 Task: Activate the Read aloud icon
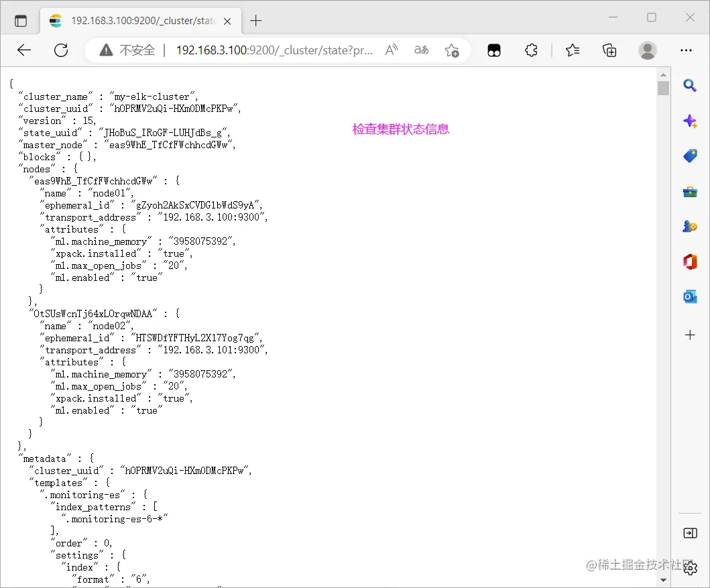click(x=392, y=50)
